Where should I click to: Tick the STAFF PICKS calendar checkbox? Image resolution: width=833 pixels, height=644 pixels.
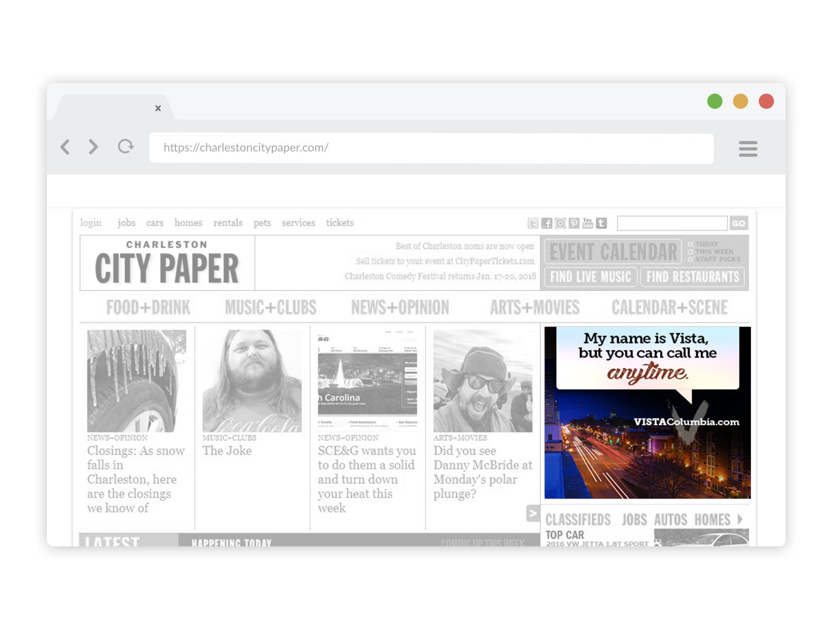691,260
